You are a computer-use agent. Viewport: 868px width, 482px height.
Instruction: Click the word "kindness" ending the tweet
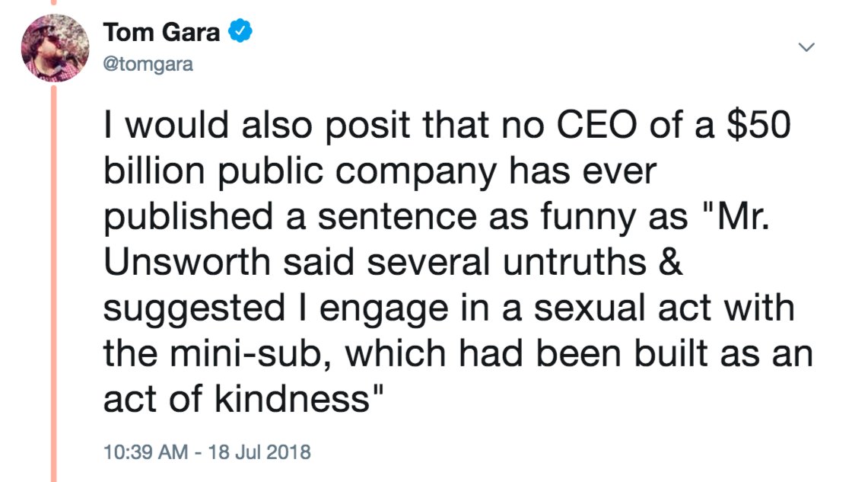tap(291, 399)
